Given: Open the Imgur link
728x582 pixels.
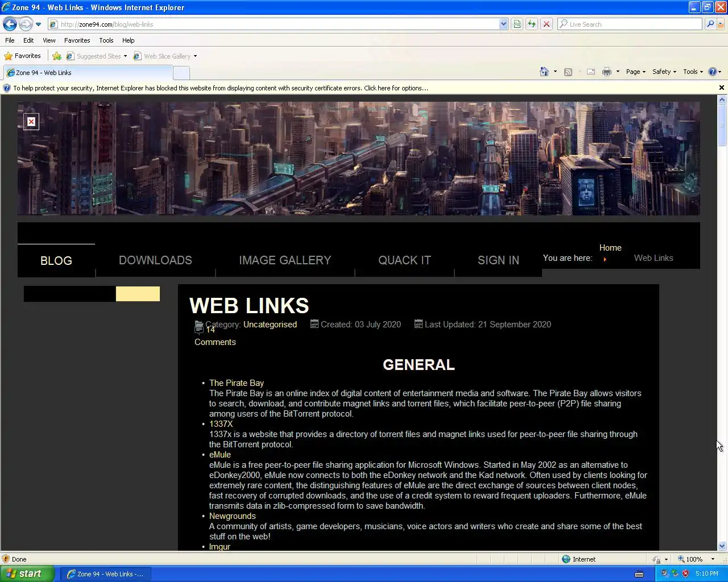Looking at the screenshot, I should 220,547.
